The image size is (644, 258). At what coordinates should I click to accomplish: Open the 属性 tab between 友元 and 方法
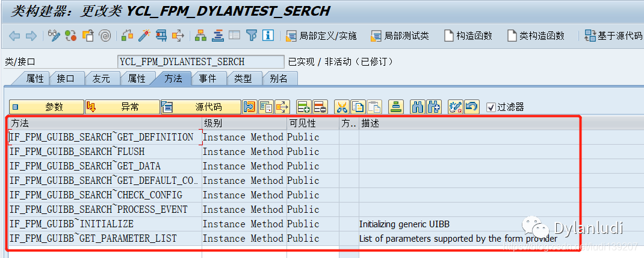coord(137,78)
